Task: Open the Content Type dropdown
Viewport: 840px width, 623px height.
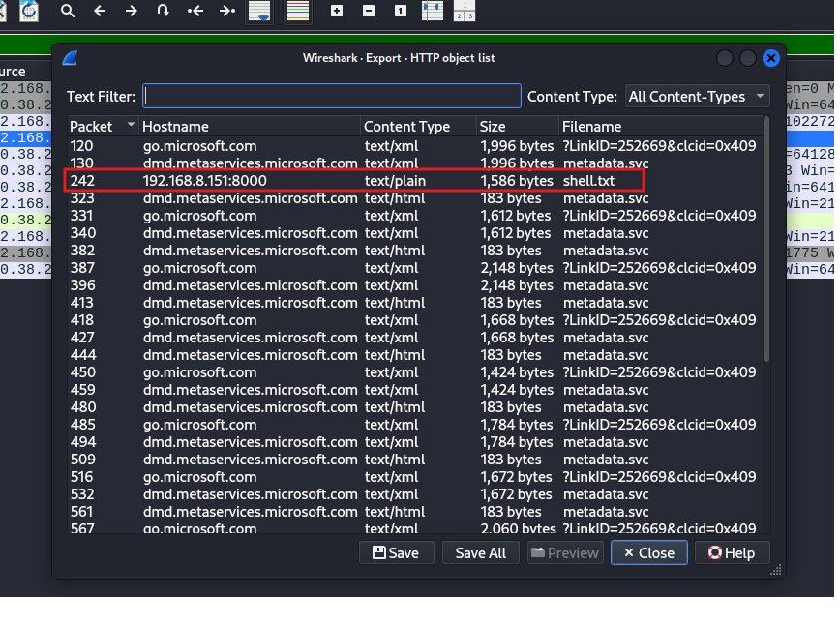Action: click(x=697, y=97)
